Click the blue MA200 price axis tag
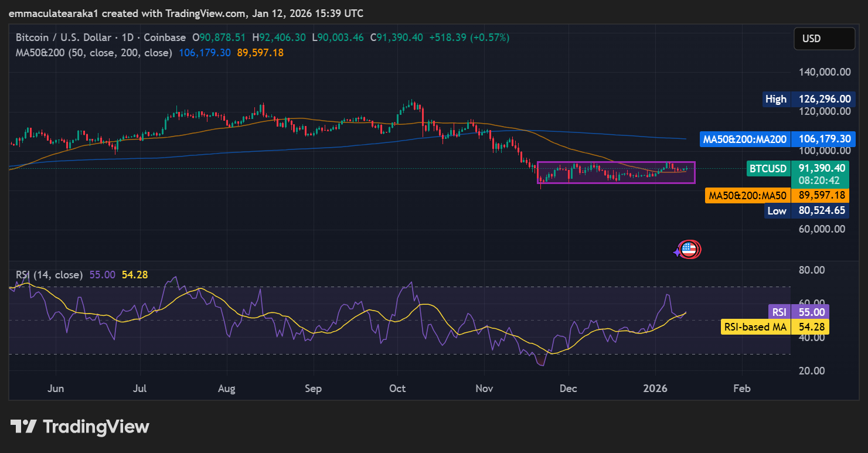This screenshot has height=453, width=868. (745, 139)
